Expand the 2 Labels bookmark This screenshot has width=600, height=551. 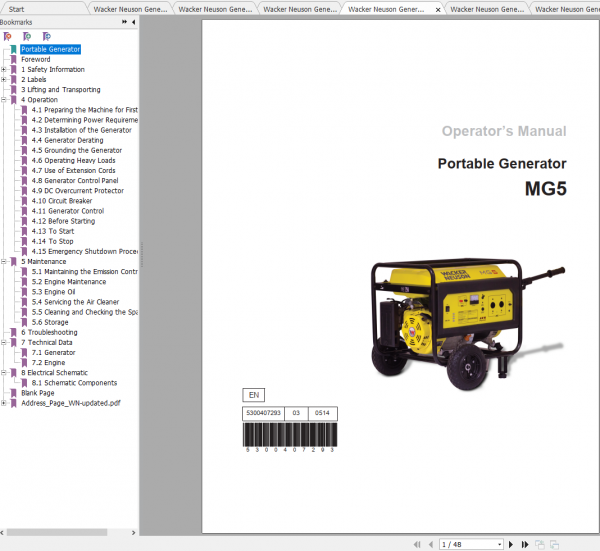tap(3, 80)
